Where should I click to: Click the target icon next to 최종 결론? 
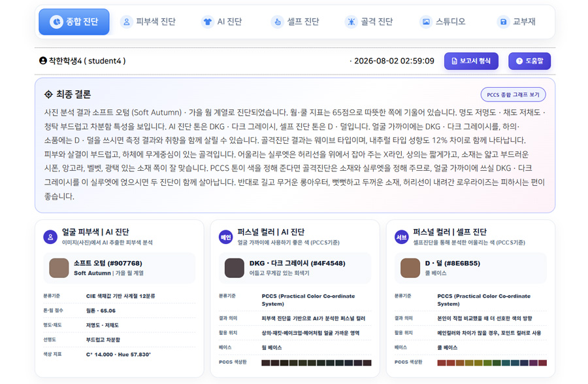coord(48,94)
